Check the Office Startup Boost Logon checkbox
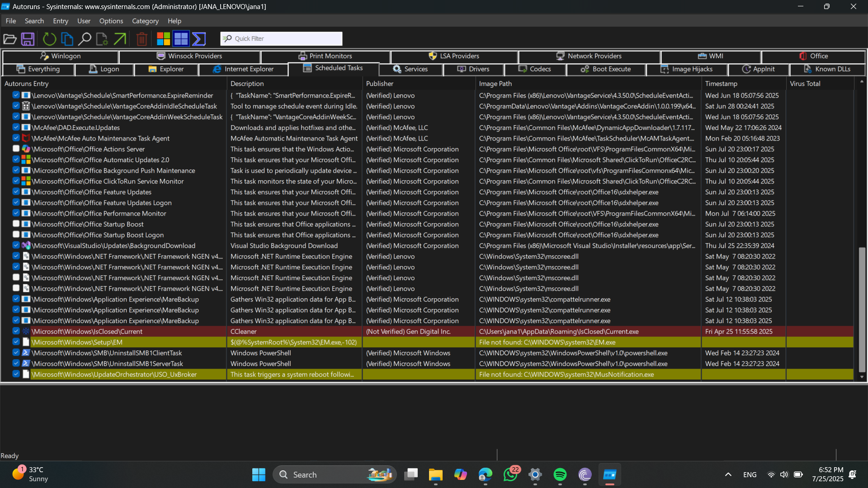 (x=16, y=235)
